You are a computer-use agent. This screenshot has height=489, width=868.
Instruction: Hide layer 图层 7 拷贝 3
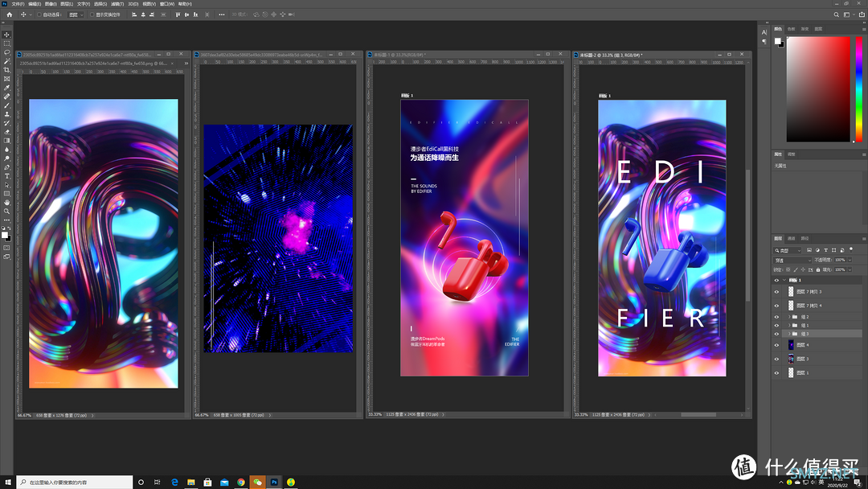[x=776, y=292]
